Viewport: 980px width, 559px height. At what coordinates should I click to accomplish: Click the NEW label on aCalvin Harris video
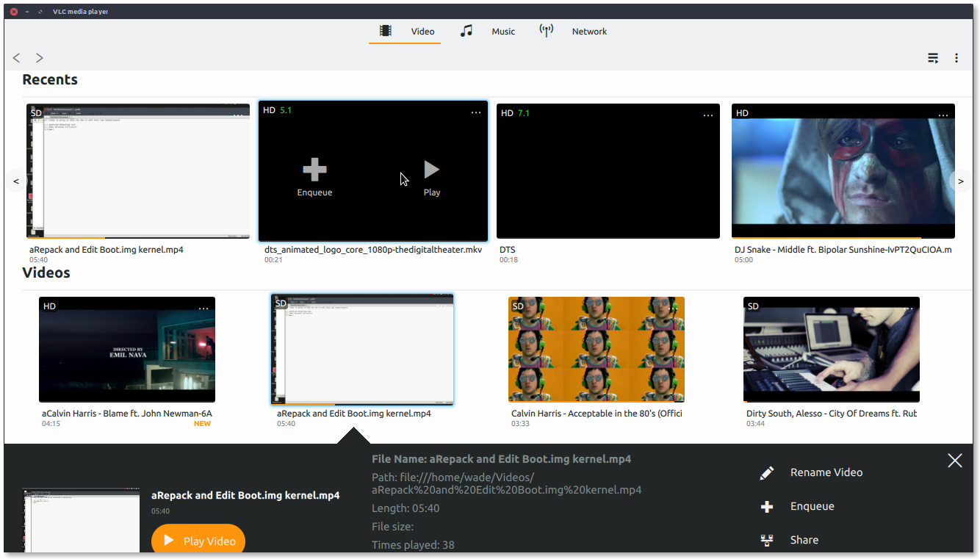click(x=202, y=424)
